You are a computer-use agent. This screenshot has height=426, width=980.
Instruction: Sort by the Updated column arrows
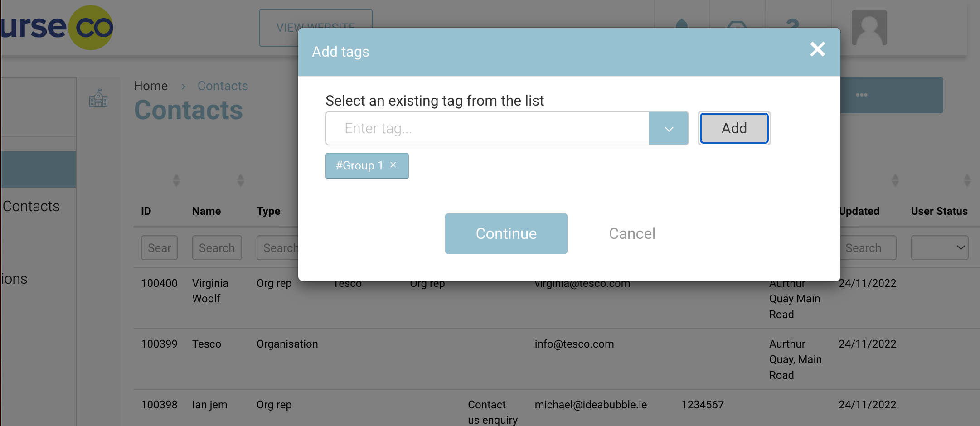[x=895, y=180]
